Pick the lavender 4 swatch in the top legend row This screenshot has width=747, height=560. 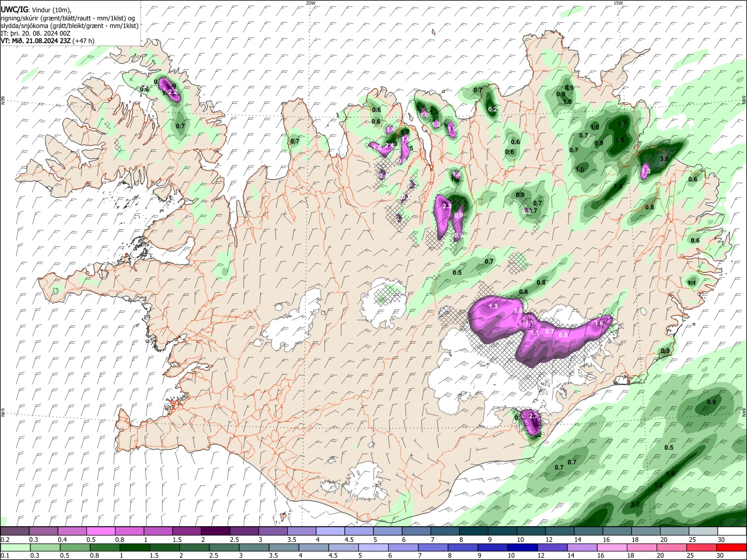[x=330, y=531]
